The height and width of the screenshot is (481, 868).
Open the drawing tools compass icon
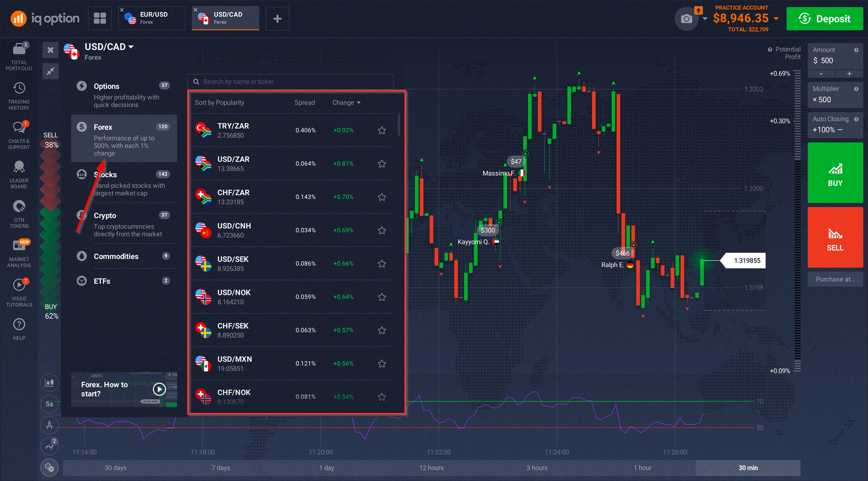50,425
